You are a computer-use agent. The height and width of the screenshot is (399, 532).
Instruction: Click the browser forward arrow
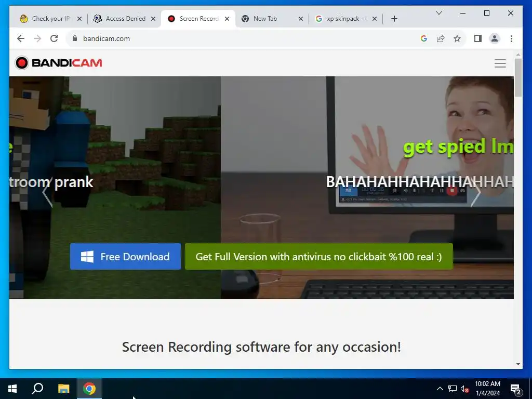coord(37,38)
